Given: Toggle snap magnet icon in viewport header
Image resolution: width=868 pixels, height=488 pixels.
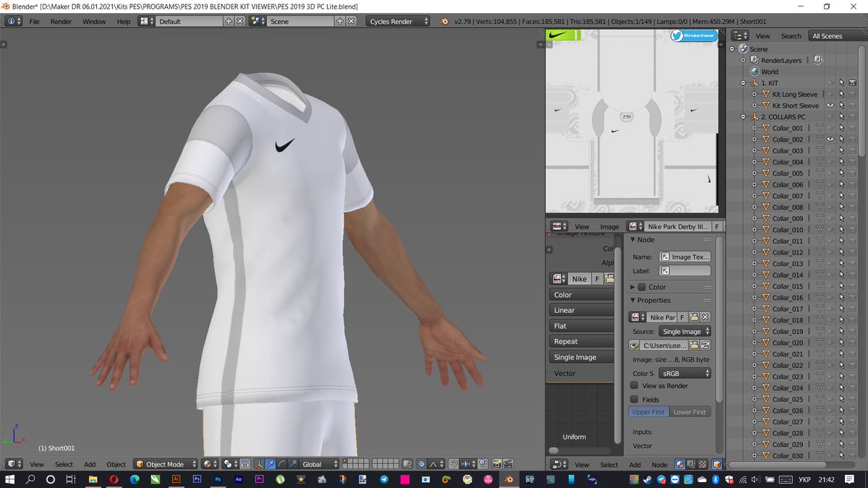Looking at the screenshot, I should [x=454, y=464].
